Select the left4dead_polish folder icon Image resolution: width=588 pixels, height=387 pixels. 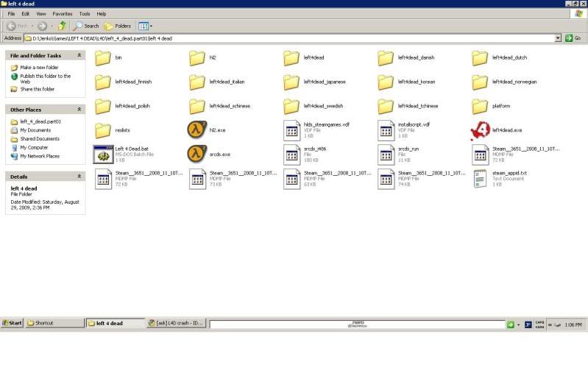click(103, 107)
